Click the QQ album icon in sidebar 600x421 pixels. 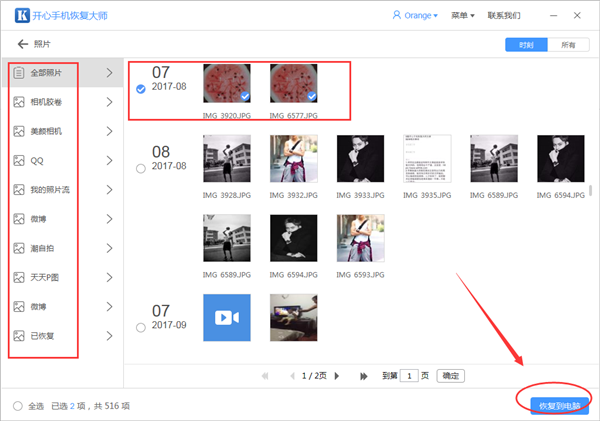click(x=19, y=160)
